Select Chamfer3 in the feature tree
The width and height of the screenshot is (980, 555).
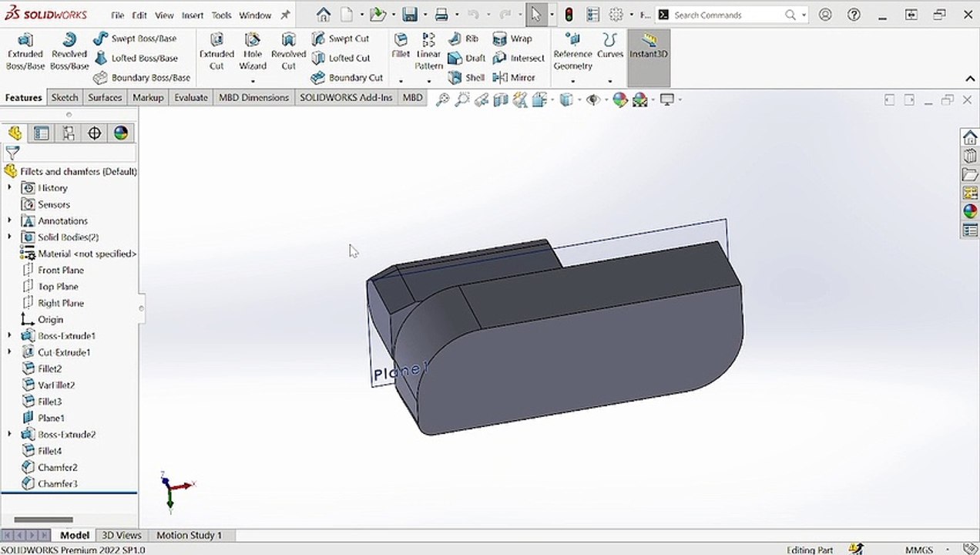point(58,484)
